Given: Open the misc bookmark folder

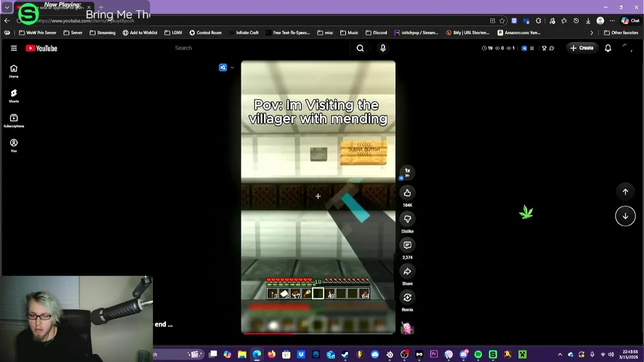Looking at the screenshot, I should click(x=325, y=33).
